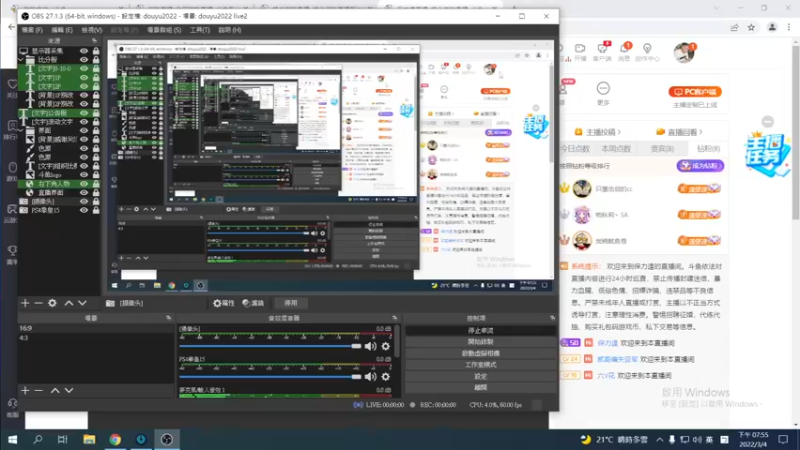The image size is (800, 450).
Task: Pop out the 來源 (Sources) dock
Action: click(x=94, y=41)
